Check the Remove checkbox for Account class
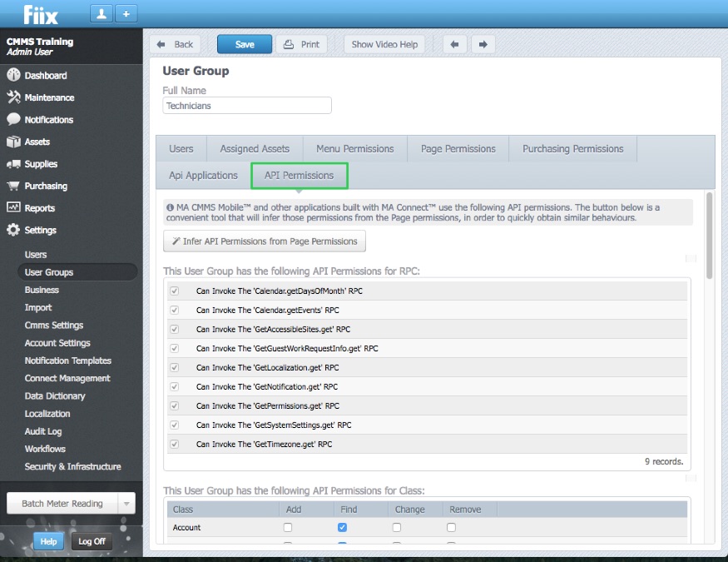This screenshot has width=728, height=562. pos(451,527)
